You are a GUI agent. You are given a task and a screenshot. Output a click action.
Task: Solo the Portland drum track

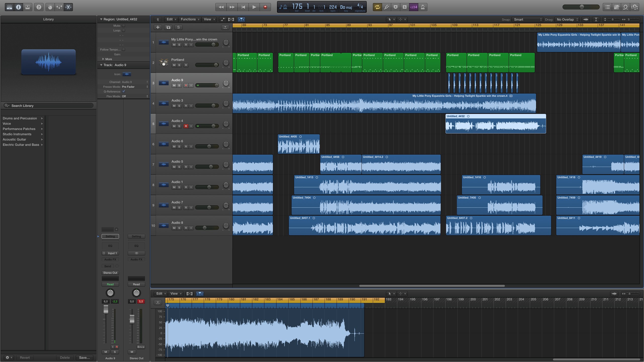(179, 65)
